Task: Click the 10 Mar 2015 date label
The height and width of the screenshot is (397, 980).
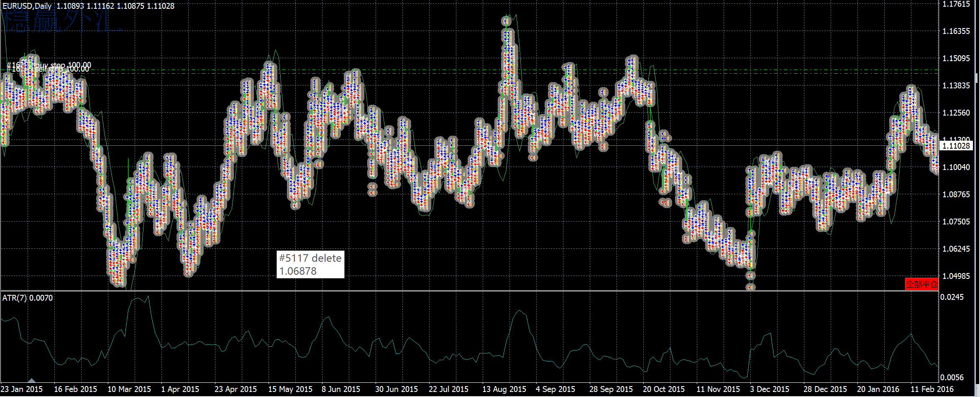Action: click(x=129, y=389)
